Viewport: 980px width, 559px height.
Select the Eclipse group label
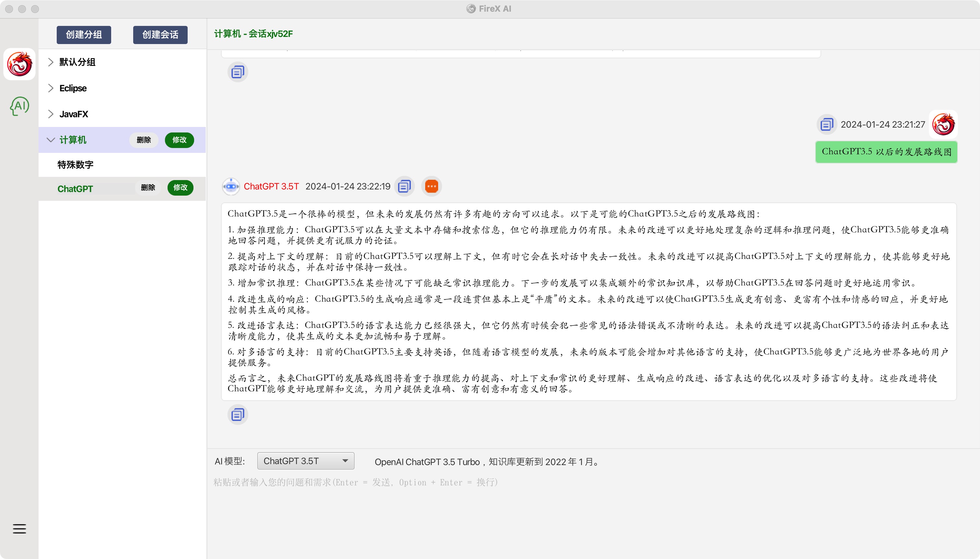[73, 88]
